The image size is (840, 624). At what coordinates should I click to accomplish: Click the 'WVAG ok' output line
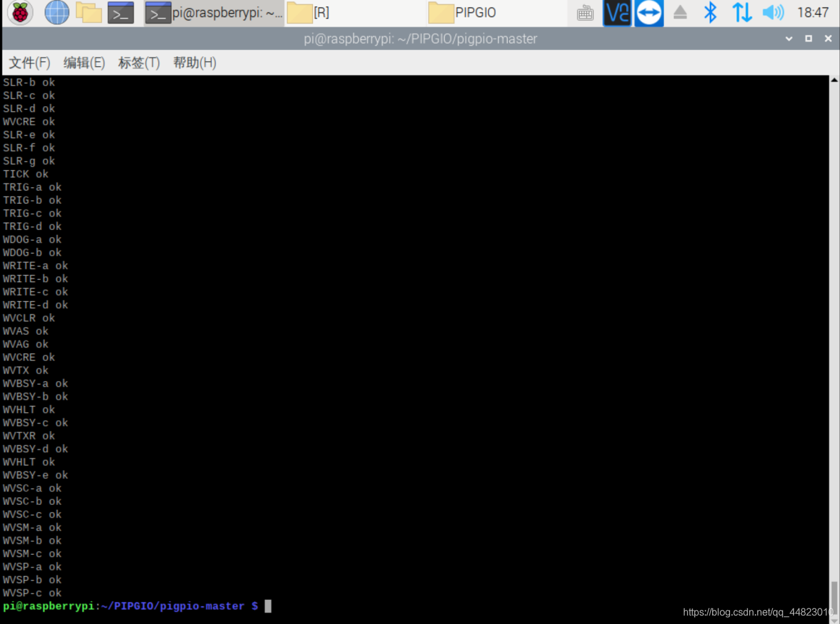point(25,344)
